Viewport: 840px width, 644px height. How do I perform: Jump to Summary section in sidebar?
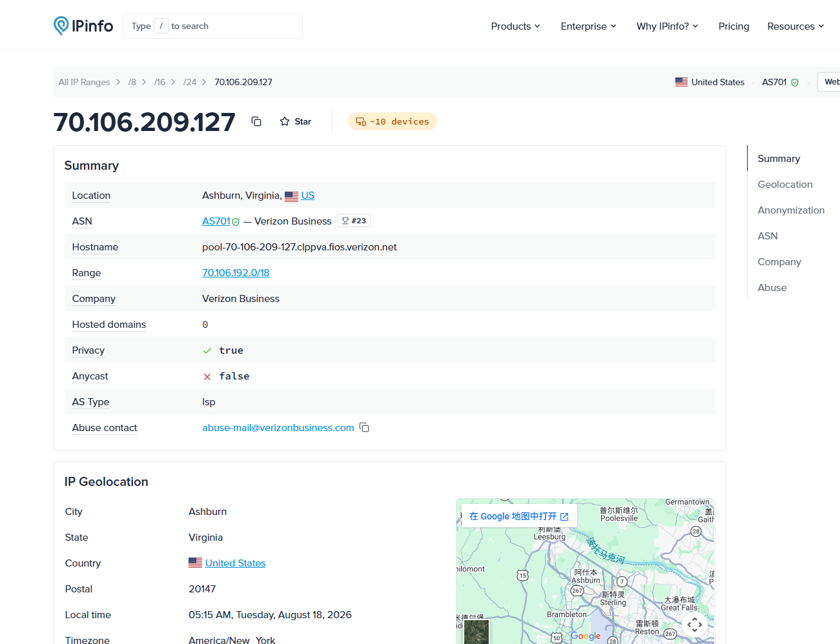(779, 159)
